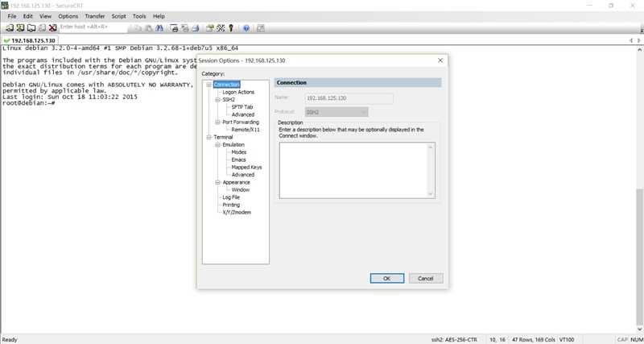
Task: Click the red Disconnect toolbar icon
Action: click(52, 28)
